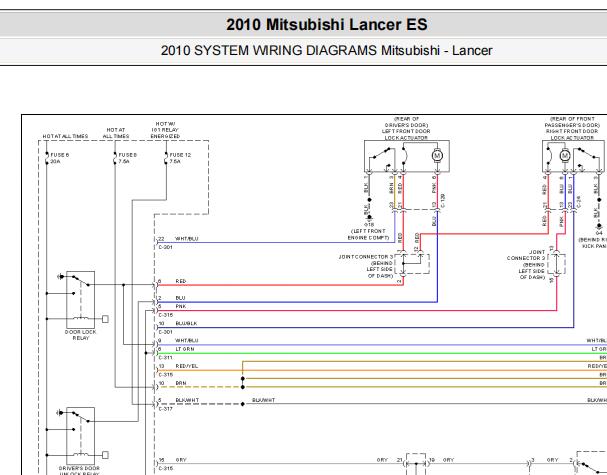
Task: Select the "RED/YEL" wire label at pin 13
Action: coord(187,366)
